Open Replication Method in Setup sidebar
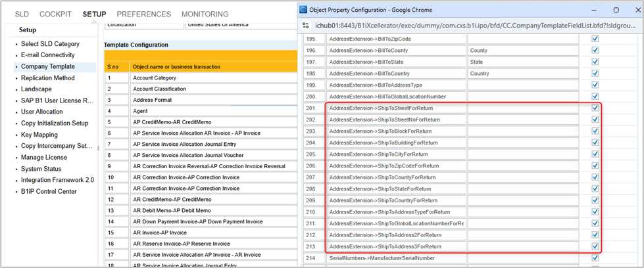Image resolution: width=644 pixels, height=268 pixels. pos(47,78)
